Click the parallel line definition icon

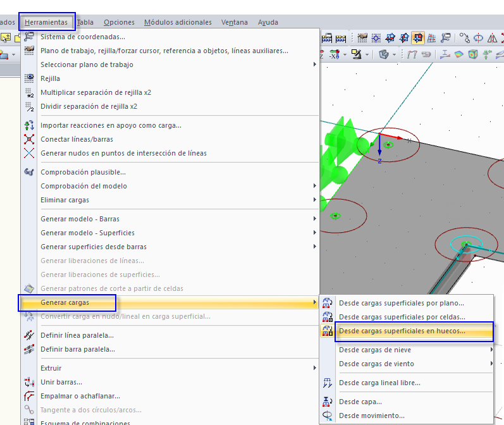(x=29, y=335)
